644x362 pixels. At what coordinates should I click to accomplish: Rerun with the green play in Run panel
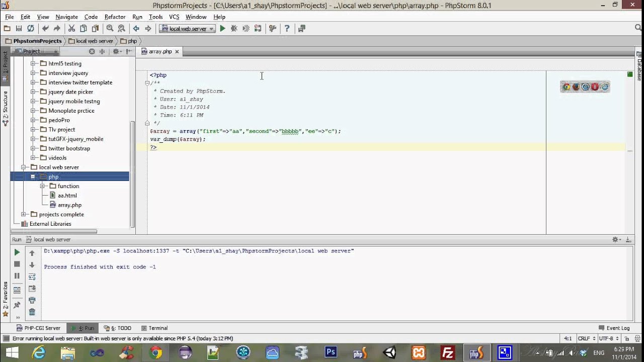17,252
